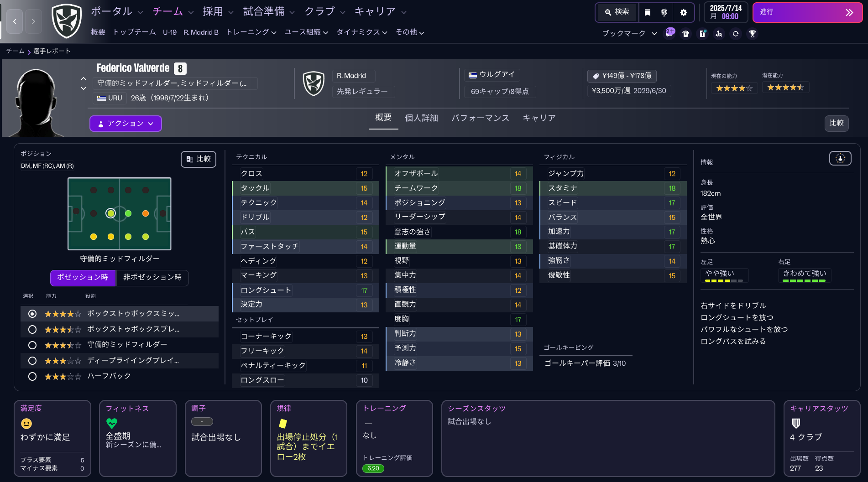868x482 pixels.
Task: Open the trophy competitions shortcut
Action: (x=753, y=33)
